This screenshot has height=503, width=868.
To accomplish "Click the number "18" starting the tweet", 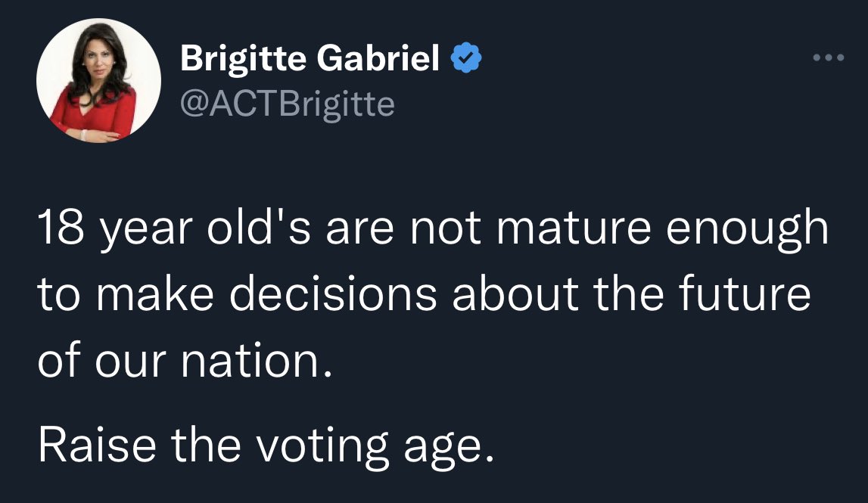I will [x=61, y=229].
